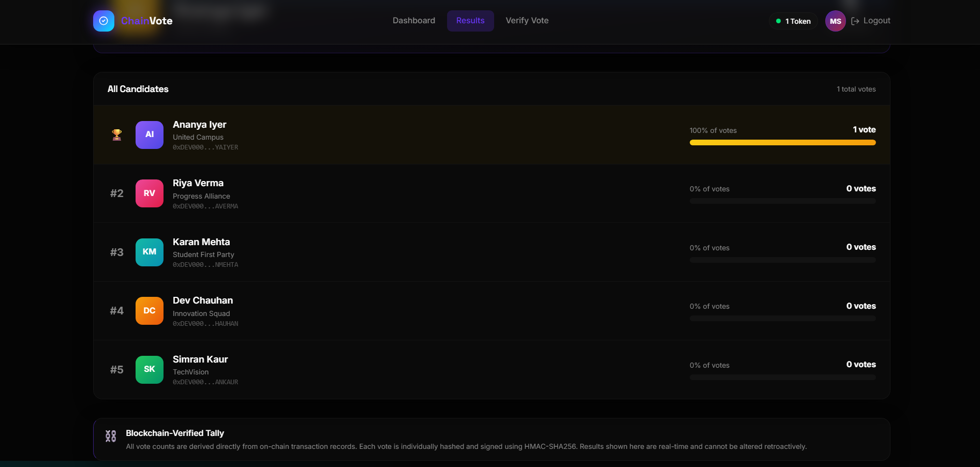Click address 0xDEV000...AVERMA
The image size is (980, 467).
pyautogui.click(x=205, y=206)
